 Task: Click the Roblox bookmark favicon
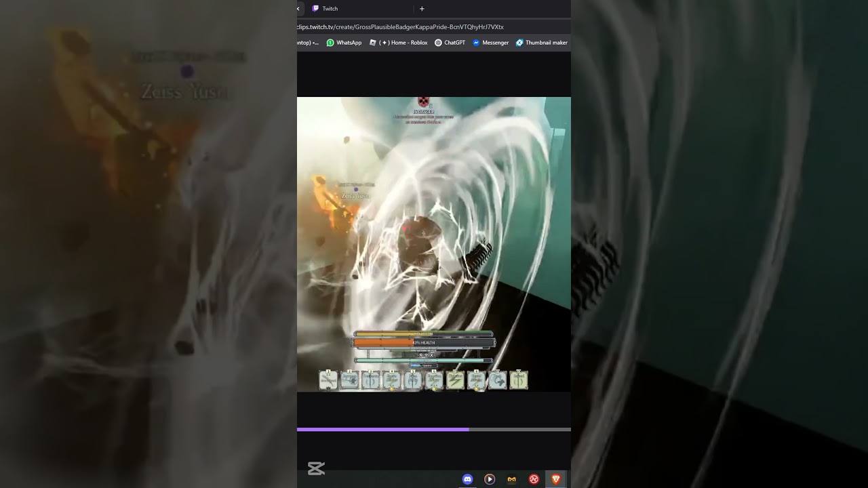pyautogui.click(x=373, y=43)
